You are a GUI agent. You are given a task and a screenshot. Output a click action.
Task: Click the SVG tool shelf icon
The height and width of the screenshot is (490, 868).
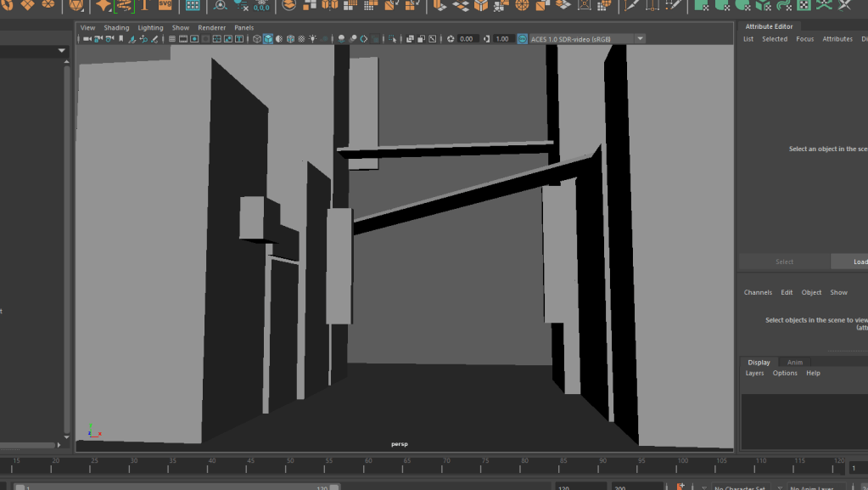[165, 5]
